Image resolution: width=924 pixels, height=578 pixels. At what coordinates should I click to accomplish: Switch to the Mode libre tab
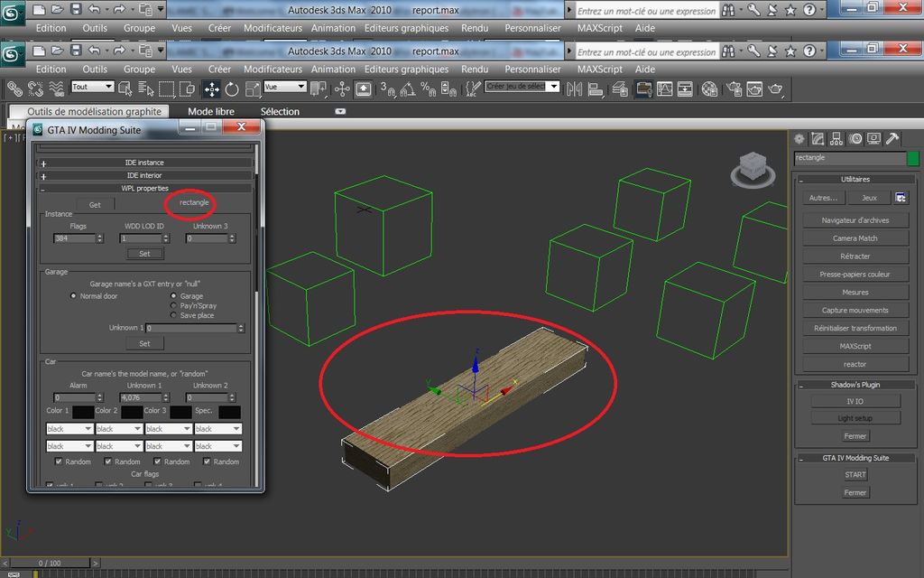pyautogui.click(x=211, y=111)
